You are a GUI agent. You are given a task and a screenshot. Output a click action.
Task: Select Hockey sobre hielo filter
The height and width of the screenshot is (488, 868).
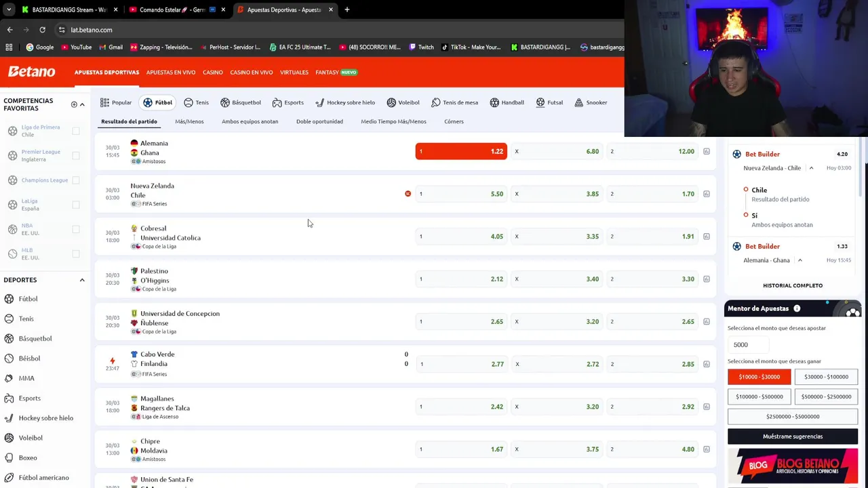[x=344, y=102]
